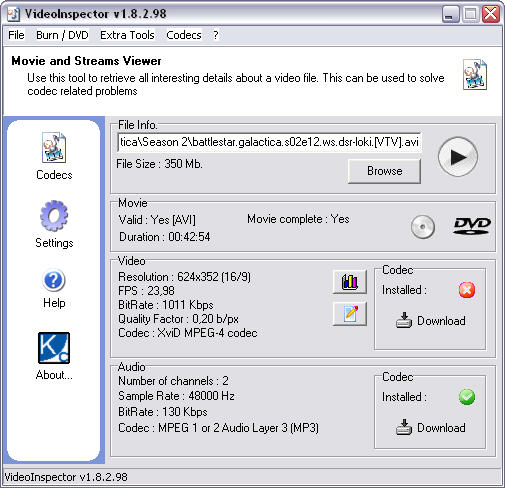Open the About KC logo icon
The width and height of the screenshot is (505, 488).
point(54,348)
